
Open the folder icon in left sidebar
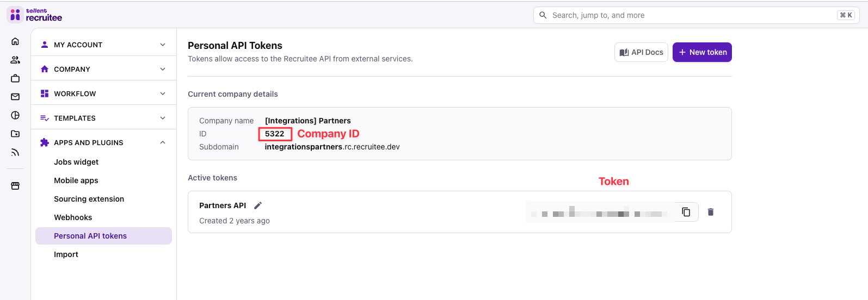point(15,134)
